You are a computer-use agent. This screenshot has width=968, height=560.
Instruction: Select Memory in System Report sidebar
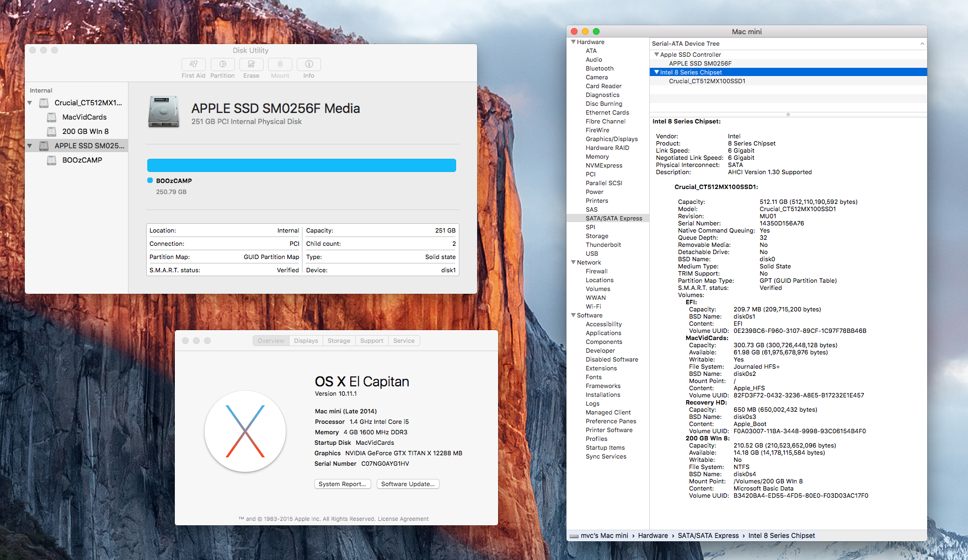597,157
